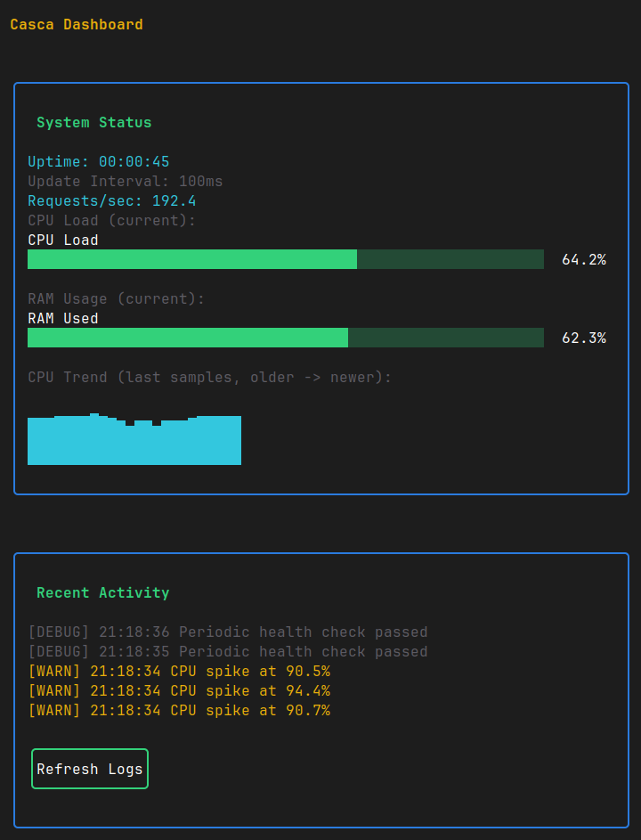The height and width of the screenshot is (840, 641).
Task: Select the CPU spike at 94.4% warning
Action: tap(177, 690)
